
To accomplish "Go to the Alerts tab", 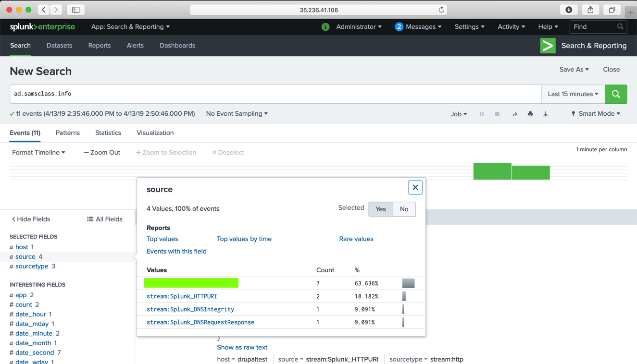I will click(x=135, y=46).
